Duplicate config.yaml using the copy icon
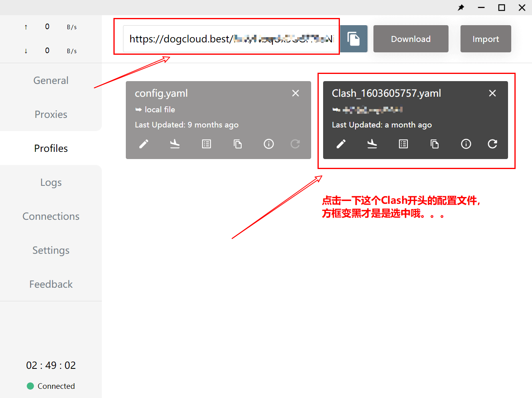The image size is (532, 398). pos(238,144)
